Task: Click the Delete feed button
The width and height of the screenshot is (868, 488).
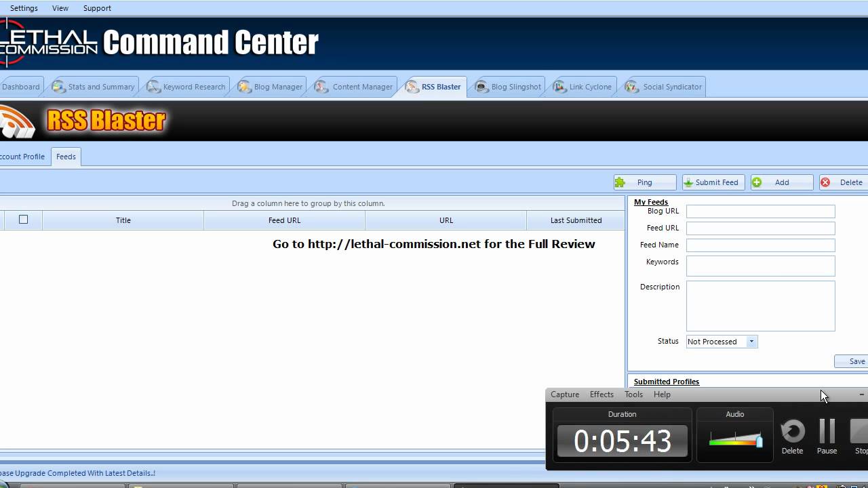Action: point(844,182)
